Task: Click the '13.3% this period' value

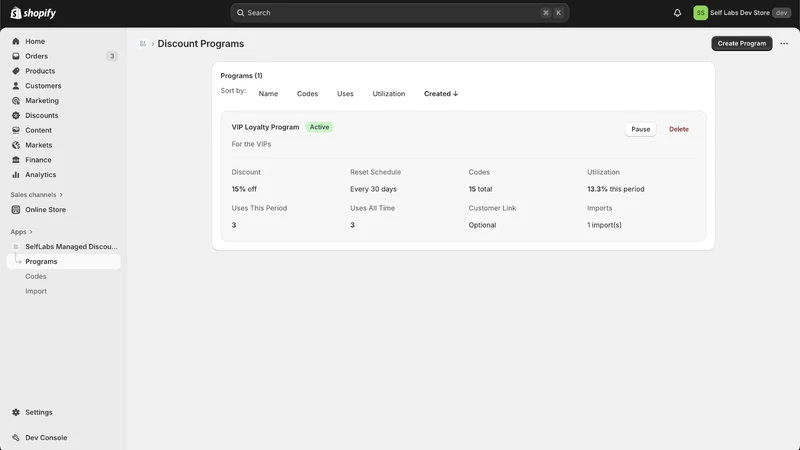Action: coord(615,189)
